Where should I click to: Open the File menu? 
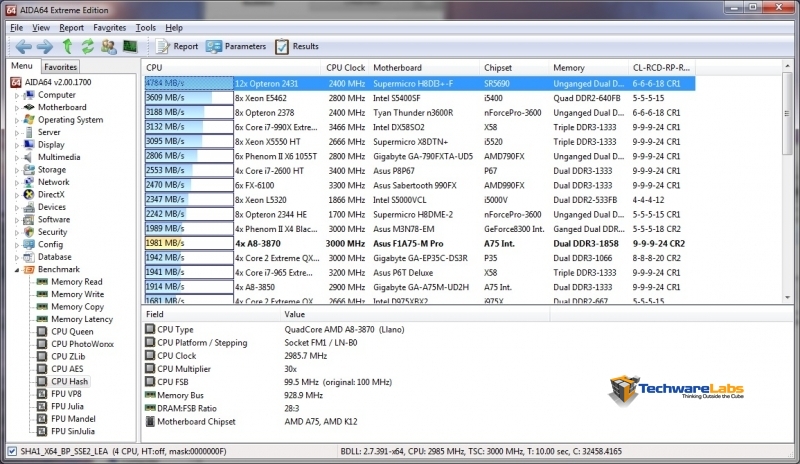click(x=16, y=28)
